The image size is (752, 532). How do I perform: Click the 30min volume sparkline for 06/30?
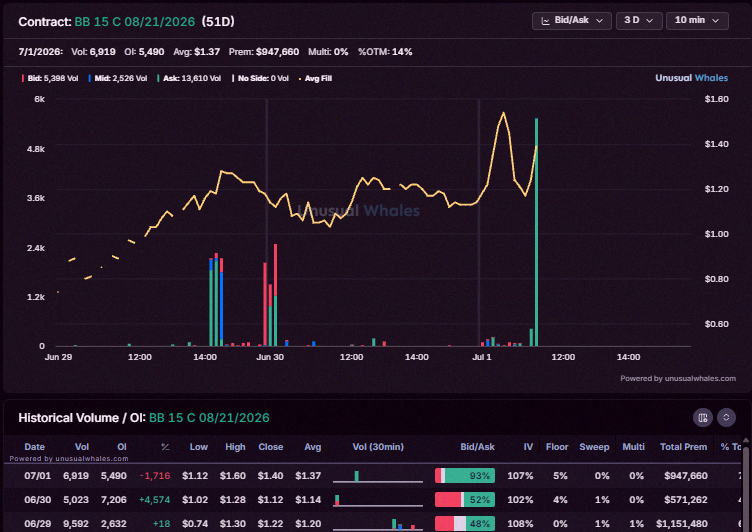pyautogui.click(x=377, y=500)
